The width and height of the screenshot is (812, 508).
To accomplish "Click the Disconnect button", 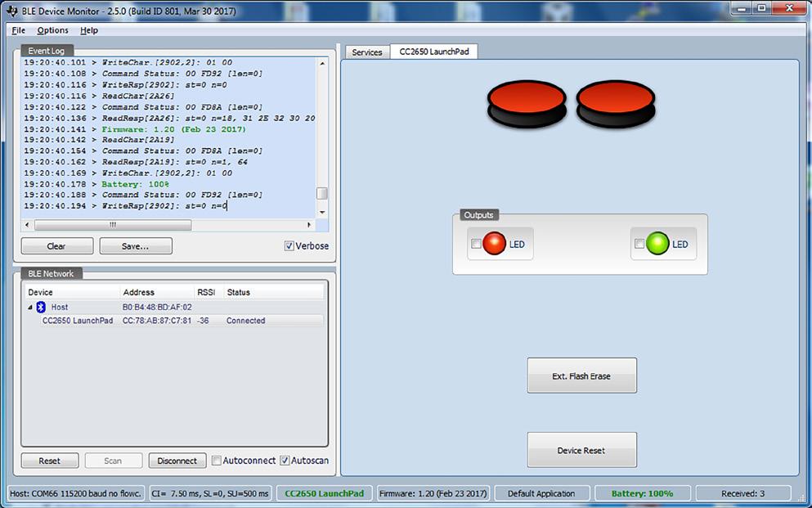I will [177, 461].
